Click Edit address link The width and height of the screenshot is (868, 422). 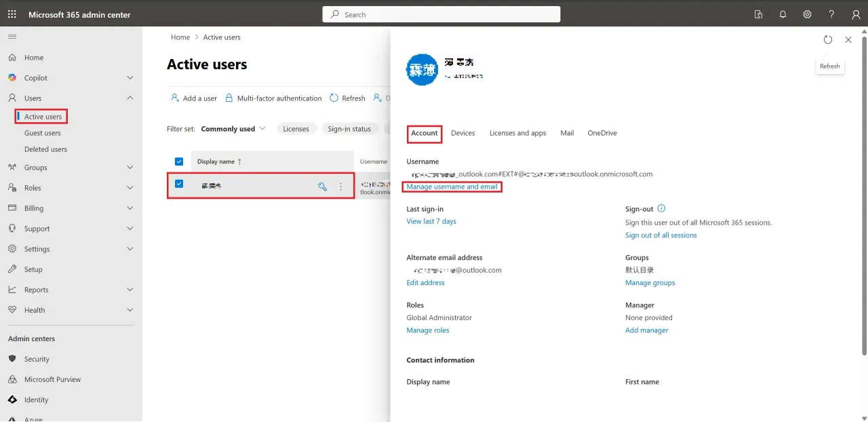pyautogui.click(x=426, y=283)
